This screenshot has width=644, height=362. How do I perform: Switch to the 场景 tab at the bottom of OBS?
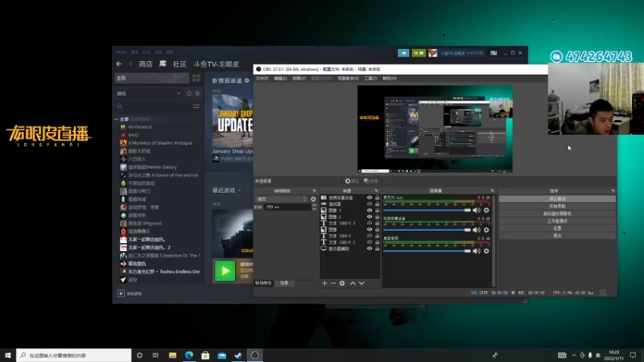click(284, 283)
